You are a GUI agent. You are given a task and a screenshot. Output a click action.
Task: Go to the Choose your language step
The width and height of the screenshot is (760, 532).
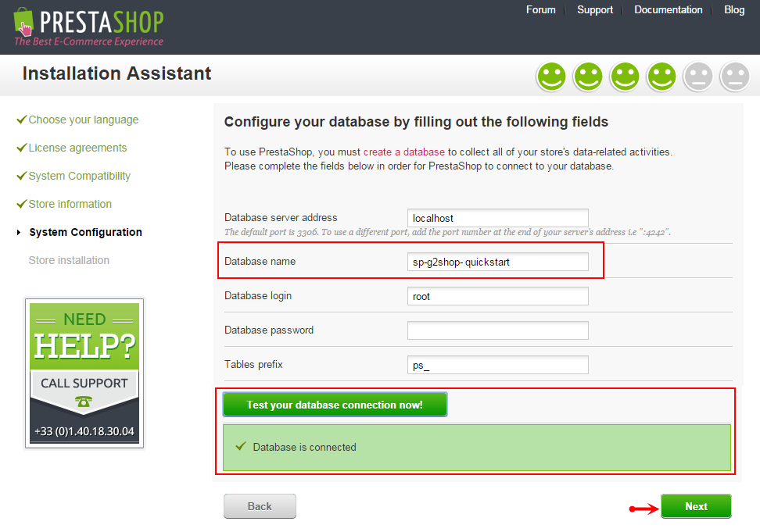[84, 120]
